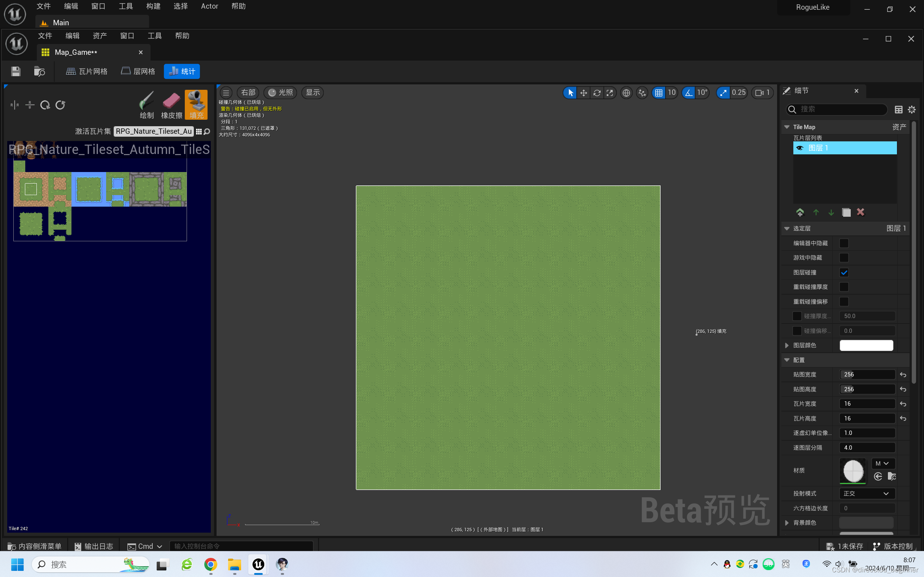Click add new layer icon
This screenshot has width=924, height=577.
pyautogui.click(x=800, y=212)
